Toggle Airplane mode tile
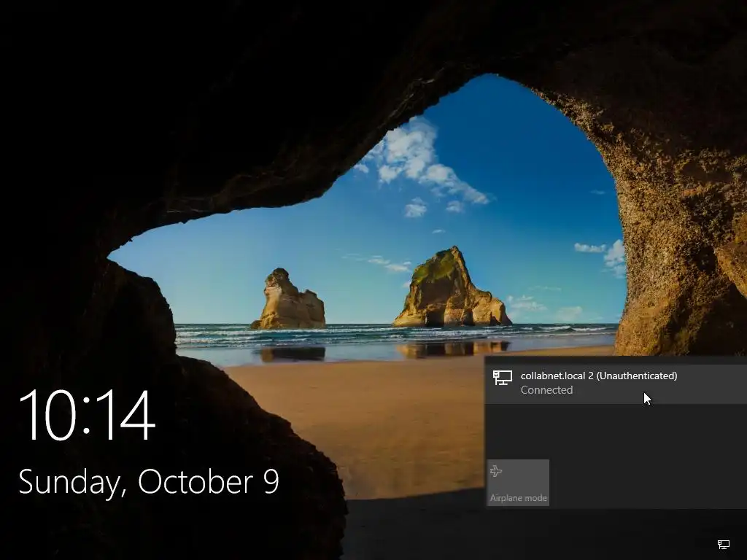The width and height of the screenshot is (747, 560). pyautogui.click(x=519, y=483)
